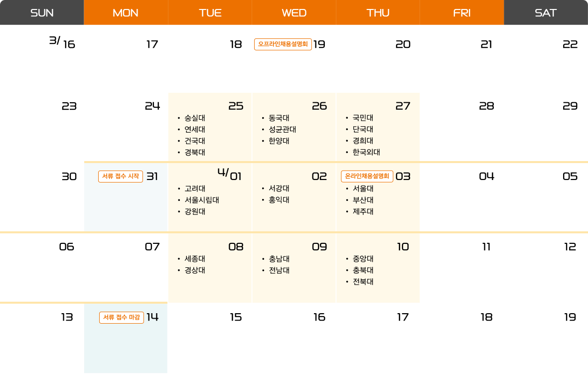Click 세종대 on the 08 date
The width and height of the screenshot is (588, 377).
194,259
